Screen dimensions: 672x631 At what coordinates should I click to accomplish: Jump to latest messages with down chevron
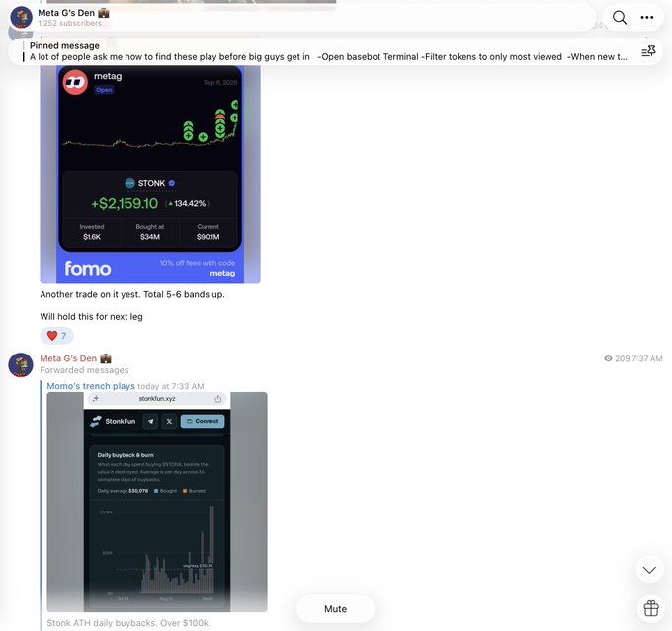(x=649, y=570)
